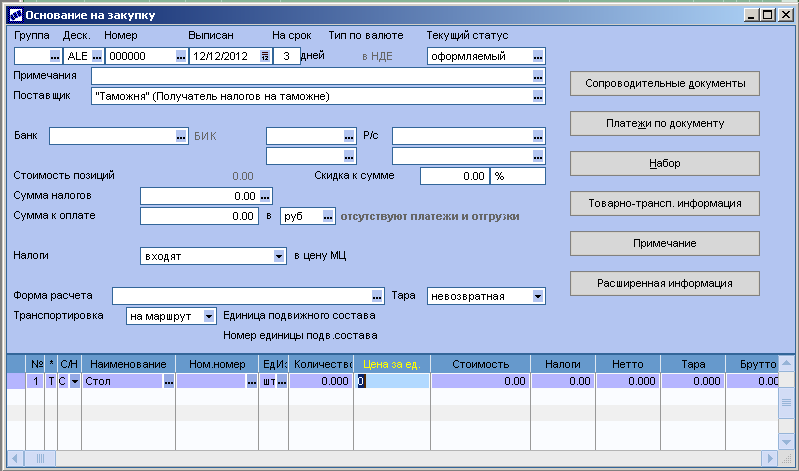Click row number 1 cell in table
Viewport: 799px width, 471px height.
(x=35, y=381)
